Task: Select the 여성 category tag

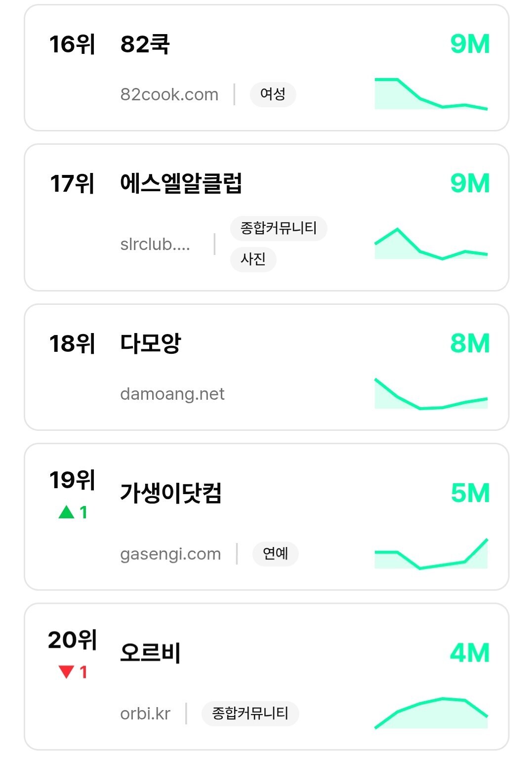Action: pos(273,94)
